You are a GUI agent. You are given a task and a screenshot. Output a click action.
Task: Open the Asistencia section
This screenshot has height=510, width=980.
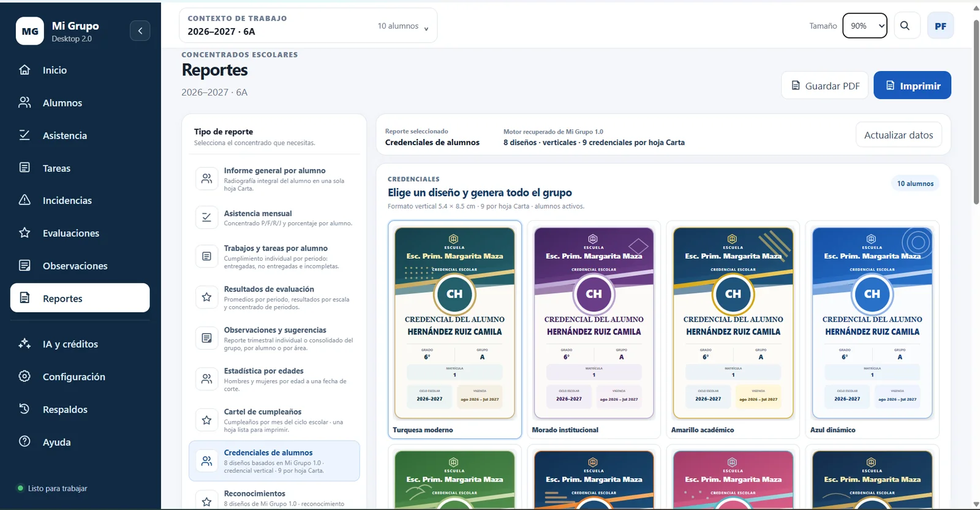coord(80,135)
